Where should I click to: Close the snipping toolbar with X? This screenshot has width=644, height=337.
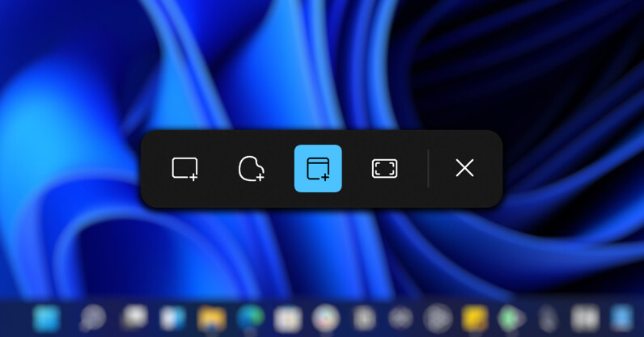(x=464, y=168)
